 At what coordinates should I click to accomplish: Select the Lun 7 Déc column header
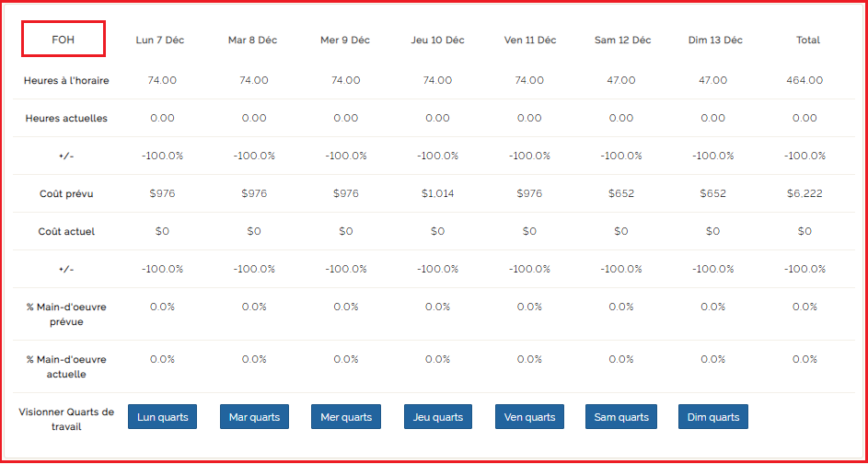160,41
